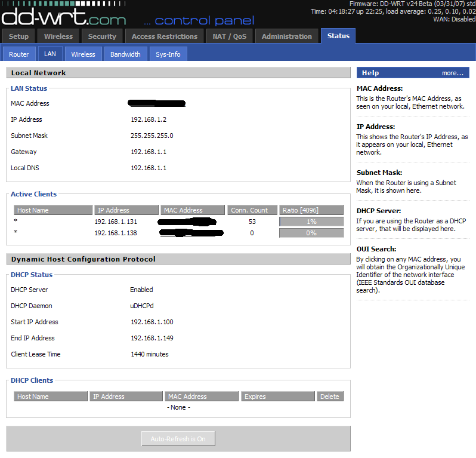This screenshot has height=458, width=476.
Task: Select the Status tab
Action: coord(338,36)
